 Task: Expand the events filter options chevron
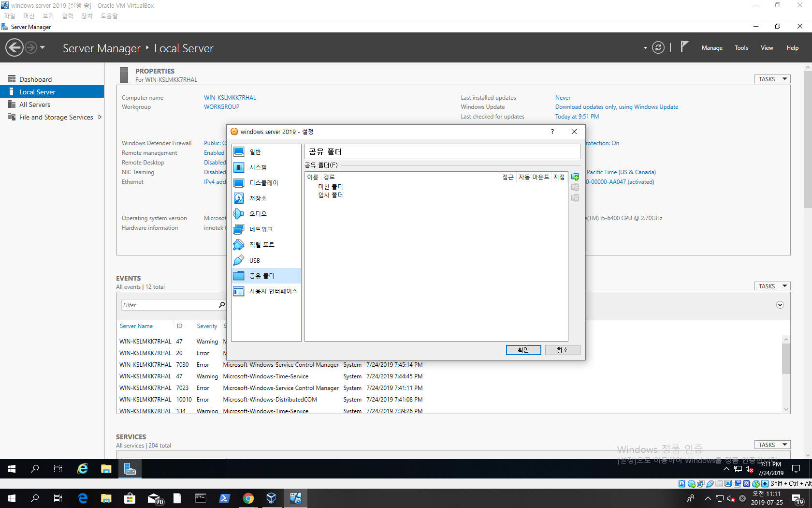pyautogui.click(x=780, y=305)
